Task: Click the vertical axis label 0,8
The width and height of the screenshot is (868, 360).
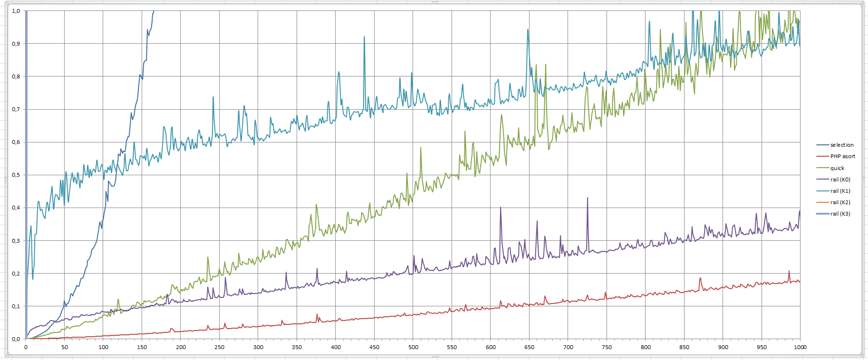Action: pyautogui.click(x=16, y=76)
